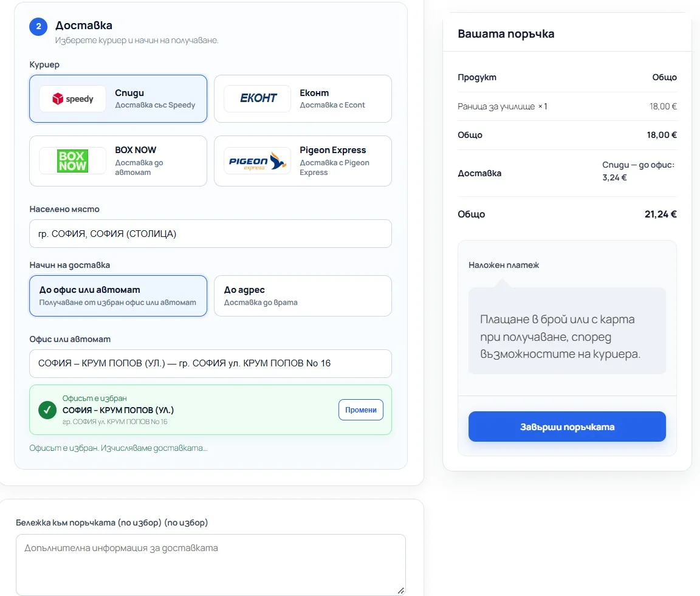Screen dimensions: 700x596
Task: Click the green checkmark office-selected icon
Action: tap(47, 410)
